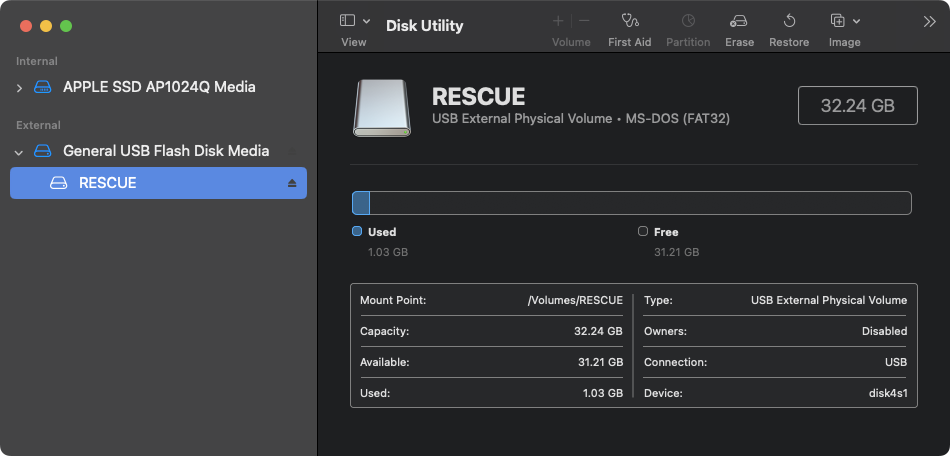Select APPLE SSD AP1024Q Media in sidebar
The width and height of the screenshot is (950, 456).
pos(159,87)
